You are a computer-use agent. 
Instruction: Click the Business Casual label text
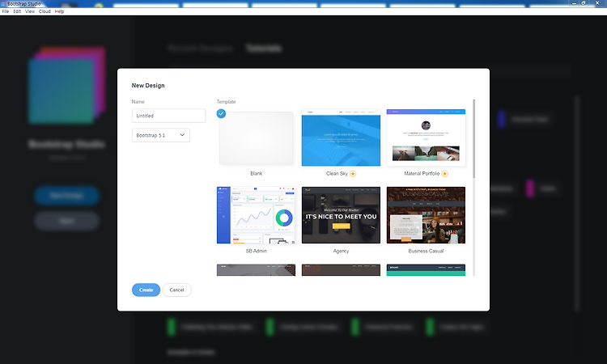[x=426, y=251]
